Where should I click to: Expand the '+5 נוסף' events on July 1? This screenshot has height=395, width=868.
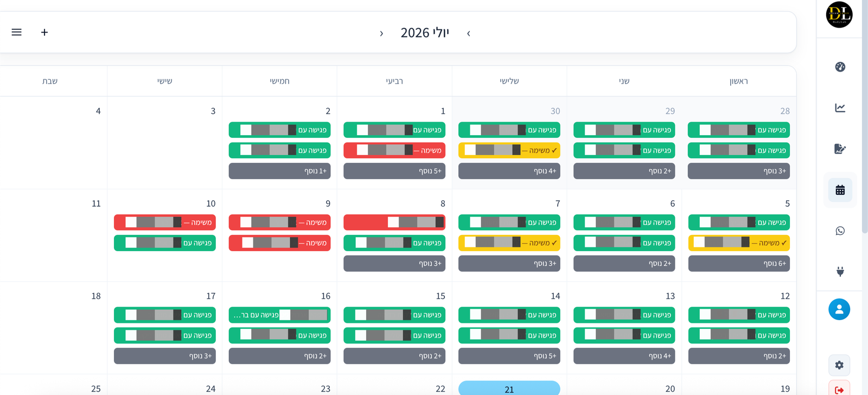coord(394,171)
